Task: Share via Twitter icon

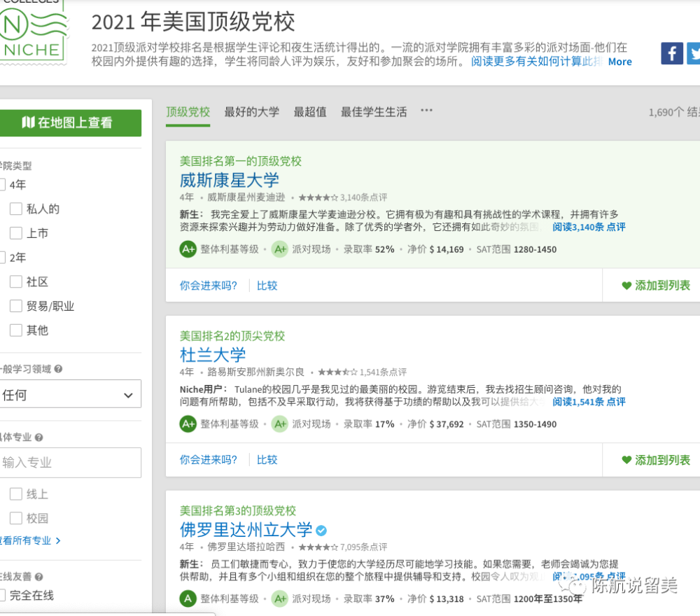Action: point(693,54)
